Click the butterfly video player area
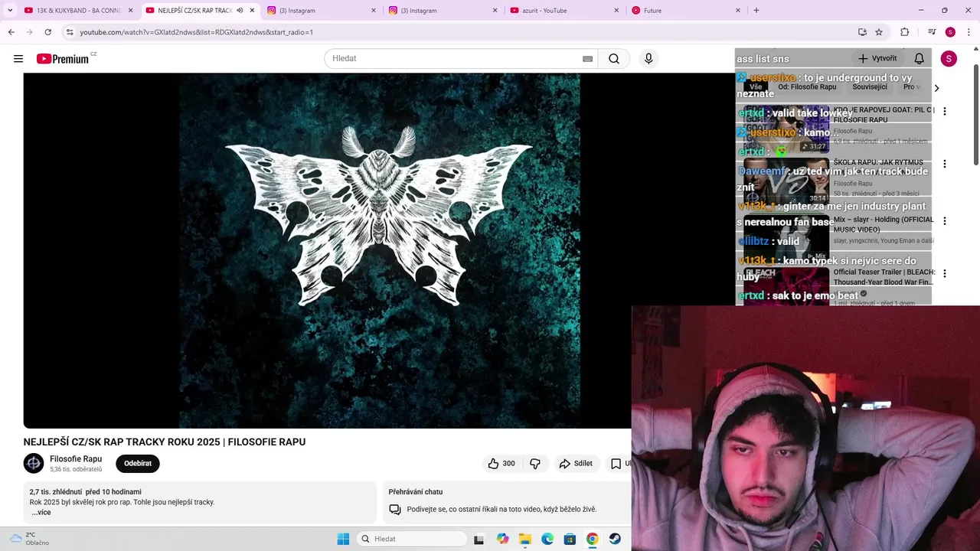This screenshot has width=980, height=551. [379, 250]
